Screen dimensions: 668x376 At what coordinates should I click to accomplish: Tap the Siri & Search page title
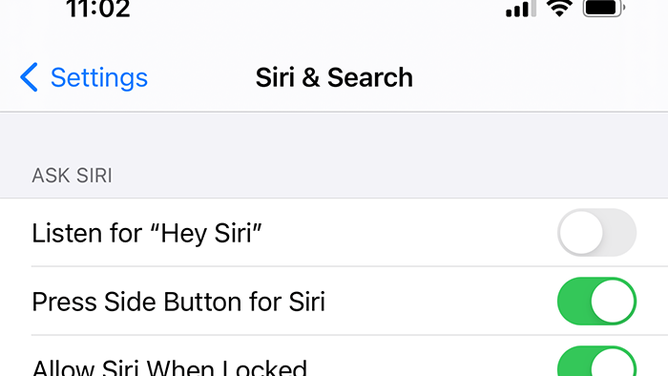(334, 77)
